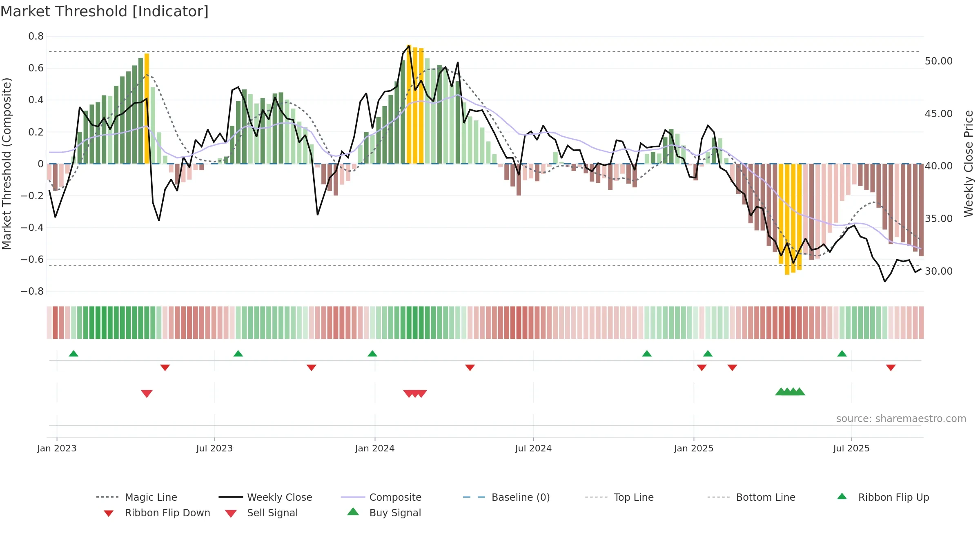The image size is (980, 551).
Task: Toggle the Weekly Close legend entry
Action: coord(265,497)
